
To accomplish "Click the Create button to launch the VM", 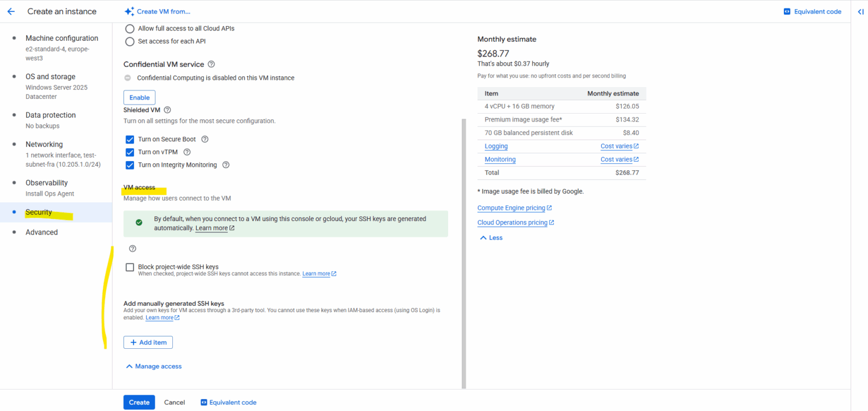I will point(138,402).
